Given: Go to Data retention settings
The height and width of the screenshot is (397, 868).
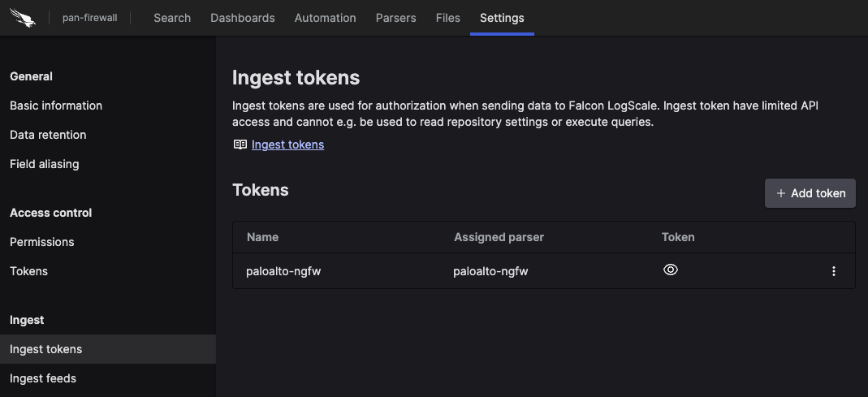Looking at the screenshot, I should [x=48, y=135].
